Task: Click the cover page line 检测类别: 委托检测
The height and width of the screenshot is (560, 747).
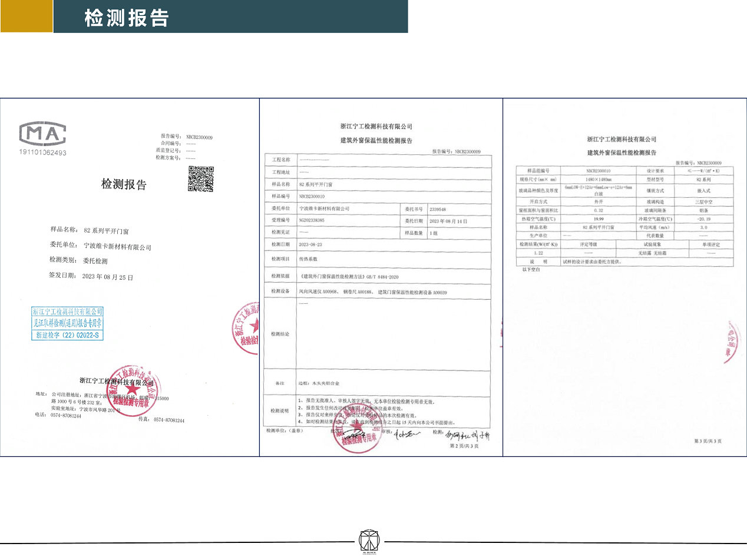Action: 79,261
